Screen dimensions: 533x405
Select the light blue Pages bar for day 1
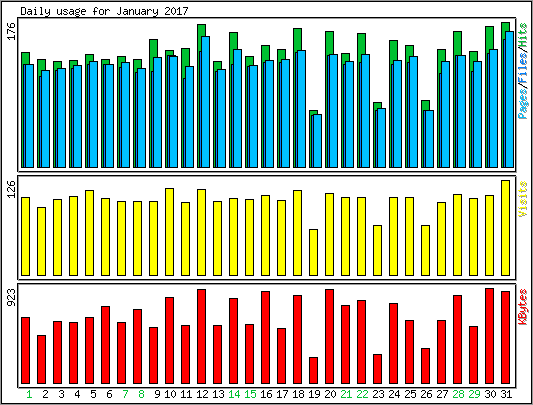[x=30, y=116]
